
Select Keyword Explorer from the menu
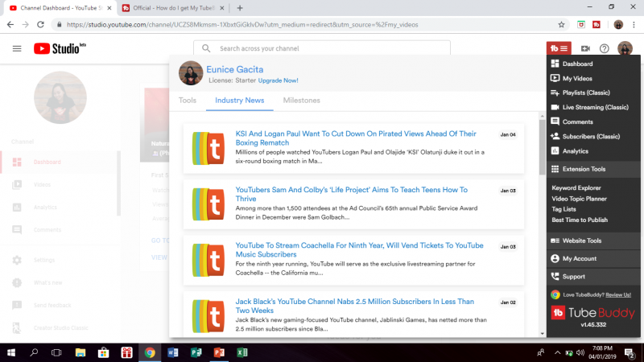pyautogui.click(x=576, y=188)
